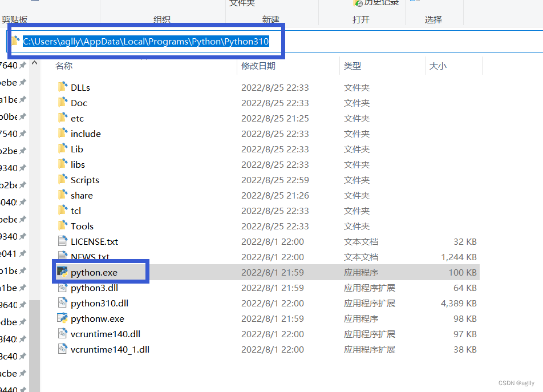
Task: Click the 文本文档 type of LICENSE.txt
Action: click(361, 242)
